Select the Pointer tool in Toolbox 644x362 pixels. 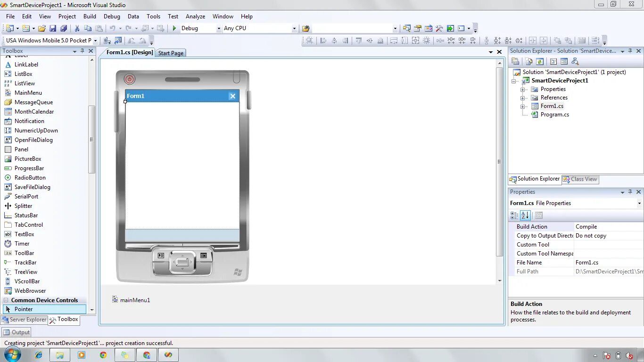[44, 309]
